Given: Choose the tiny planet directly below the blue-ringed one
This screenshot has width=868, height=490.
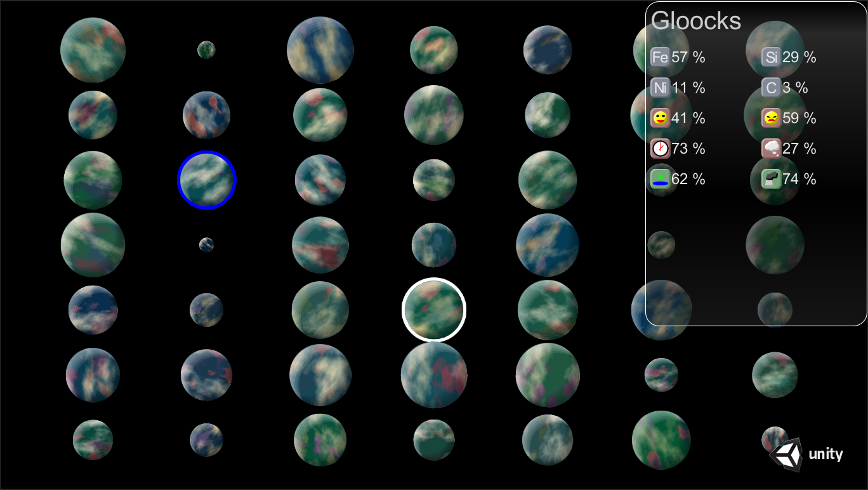Looking at the screenshot, I should pos(206,244).
